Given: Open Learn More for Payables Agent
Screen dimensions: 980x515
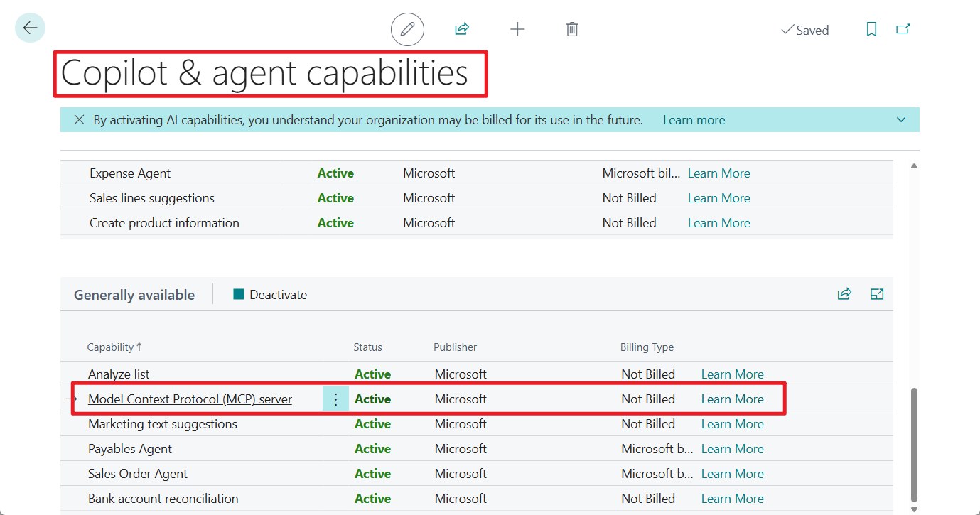Looking at the screenshot, I should 732,449.
